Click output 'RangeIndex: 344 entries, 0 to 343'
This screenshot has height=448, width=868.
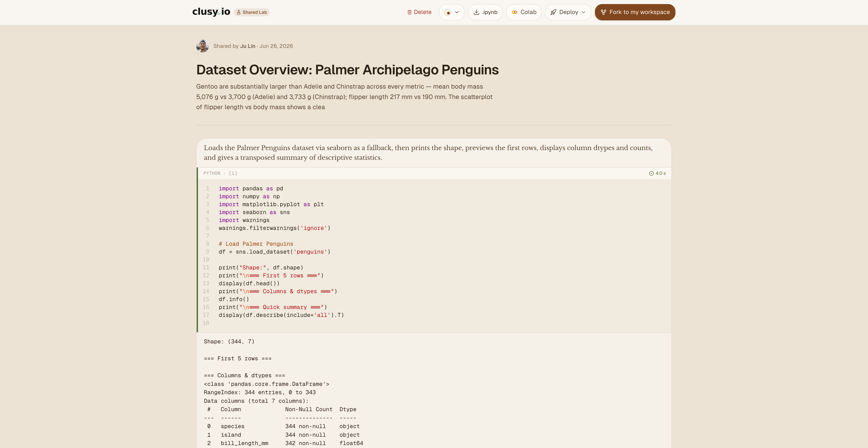260,392
